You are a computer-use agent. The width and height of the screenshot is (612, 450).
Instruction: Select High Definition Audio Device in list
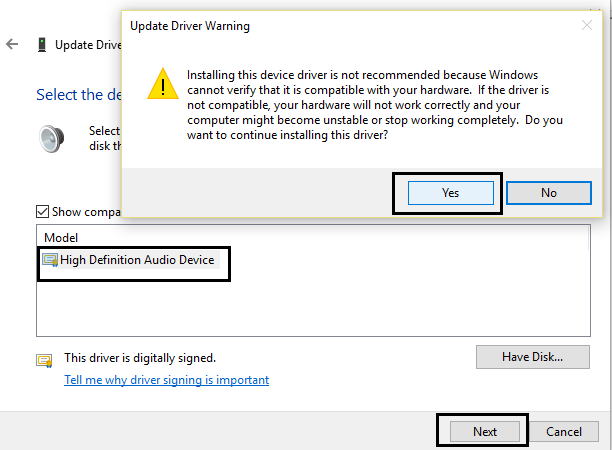[130, 260]
